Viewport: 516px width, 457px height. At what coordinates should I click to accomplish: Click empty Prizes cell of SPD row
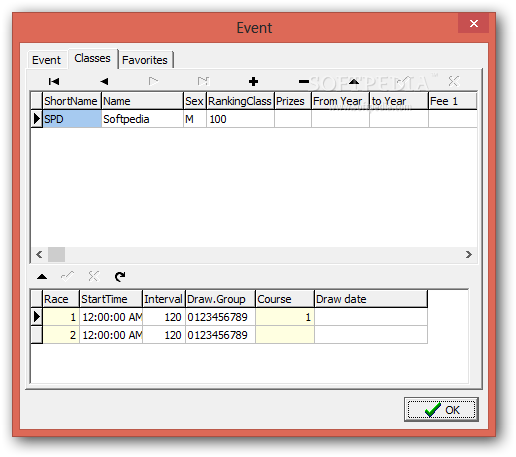[293, 119]
